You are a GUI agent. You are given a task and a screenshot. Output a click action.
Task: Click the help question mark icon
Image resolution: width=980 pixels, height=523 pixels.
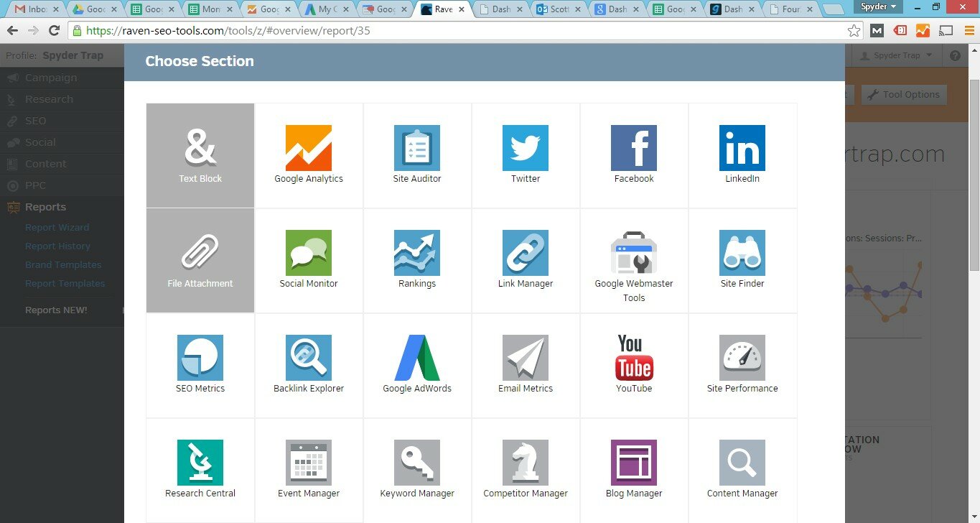(x=955, y=55)
